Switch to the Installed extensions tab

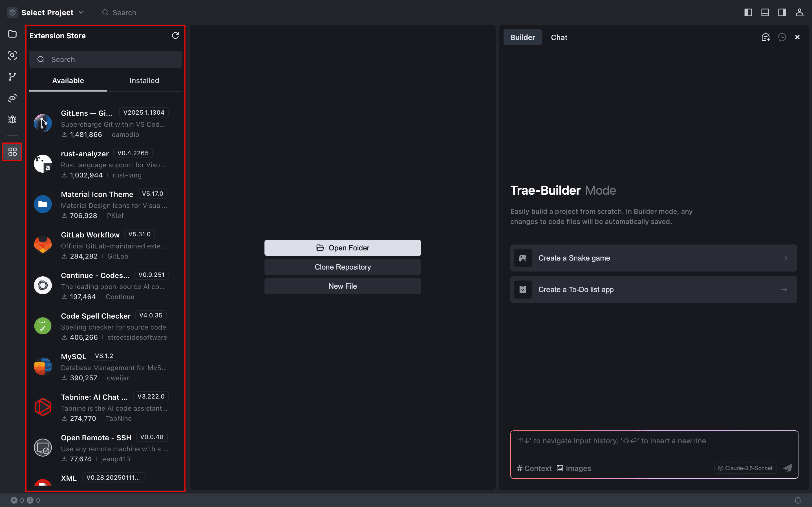(144, 81)
